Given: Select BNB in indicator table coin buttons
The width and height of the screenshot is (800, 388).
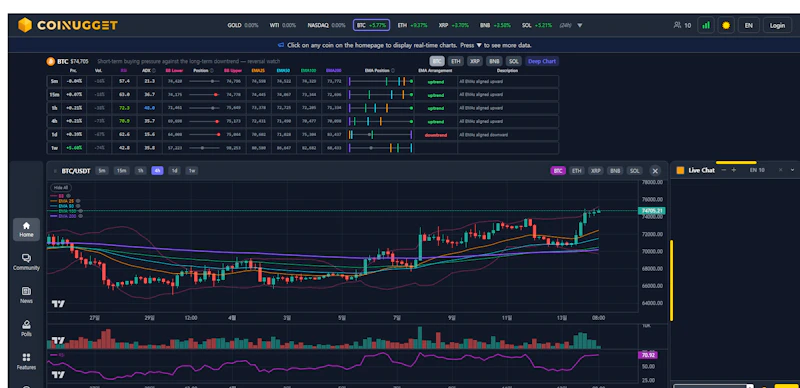Looking at the screenshot, I should [x=494, y=61].
